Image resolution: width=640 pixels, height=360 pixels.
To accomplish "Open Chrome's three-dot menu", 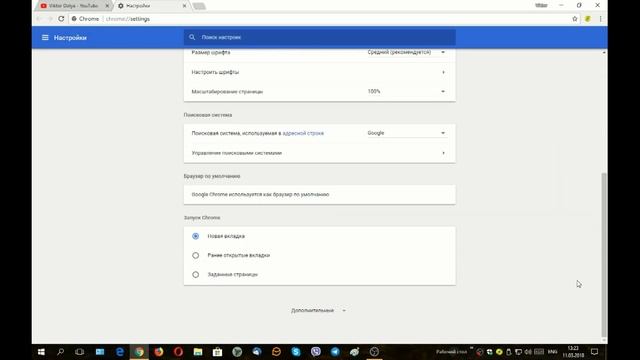I will (600, 19).
